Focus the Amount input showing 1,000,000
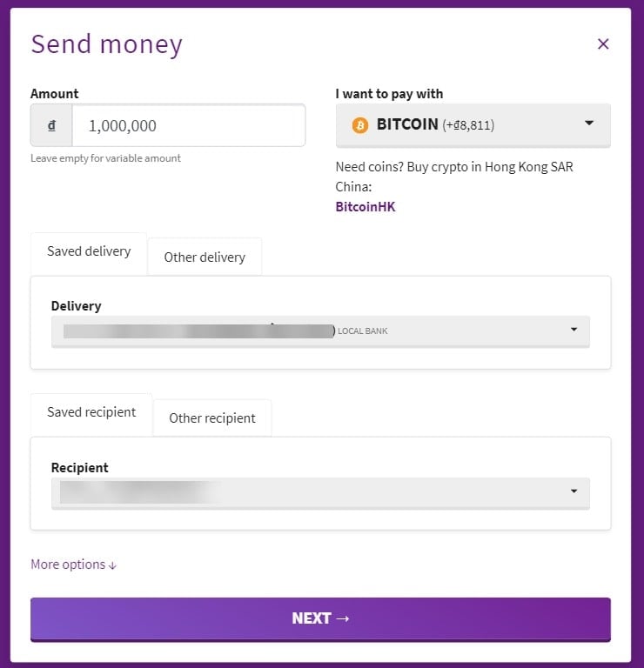 click(x=188, y=125)
